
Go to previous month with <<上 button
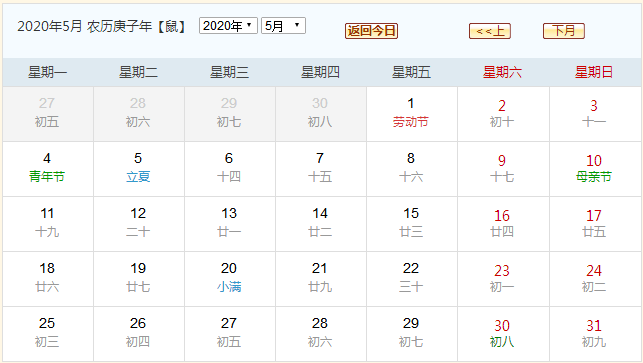click(x=490, y=31)
